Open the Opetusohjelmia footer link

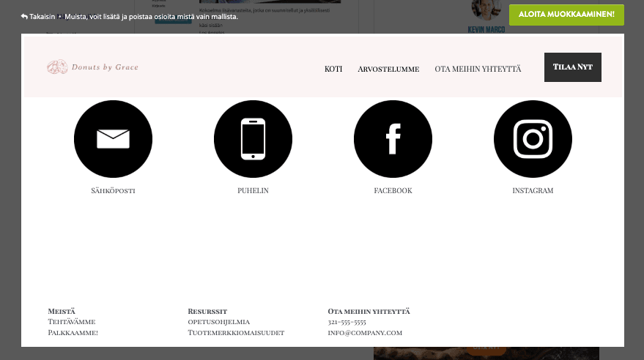click(219, 322)
